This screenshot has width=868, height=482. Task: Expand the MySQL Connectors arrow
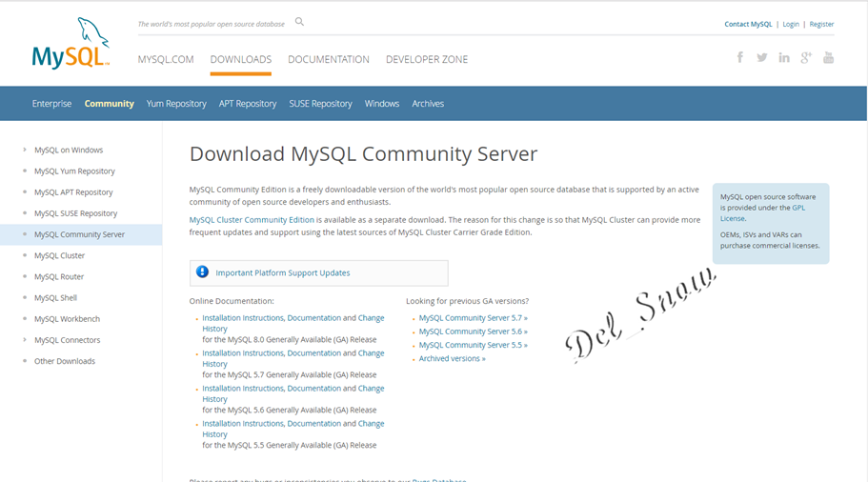click(25, 340)
